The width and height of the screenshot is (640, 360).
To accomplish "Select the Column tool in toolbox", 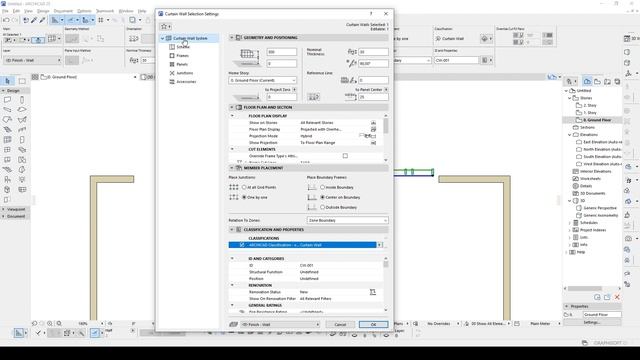I will coord(22,100).
